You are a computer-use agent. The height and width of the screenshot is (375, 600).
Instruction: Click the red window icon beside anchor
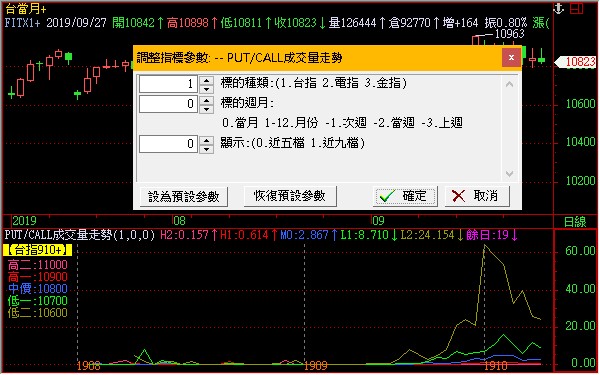click(576, 8)
